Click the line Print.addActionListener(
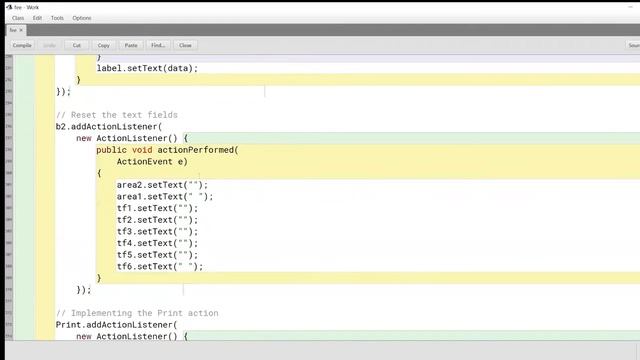Viewport: 640px width, 360px height. tap(116, 324)
